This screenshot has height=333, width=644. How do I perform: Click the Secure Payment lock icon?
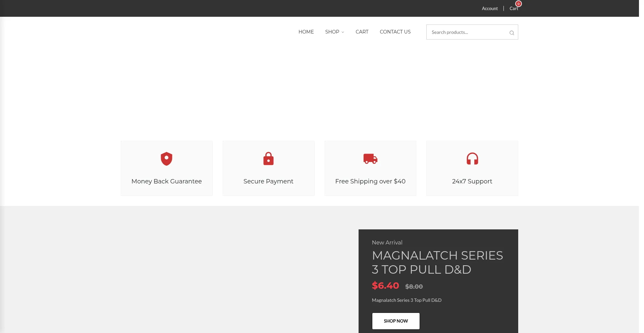268,159
